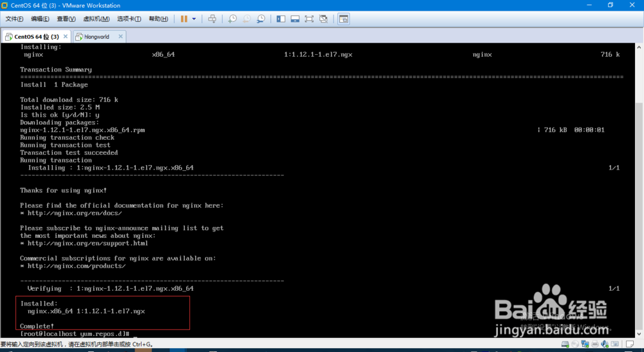644x352 pixels.
Task: Click the 'Thanks for using nginx!' line
Action: pos(63,190)
